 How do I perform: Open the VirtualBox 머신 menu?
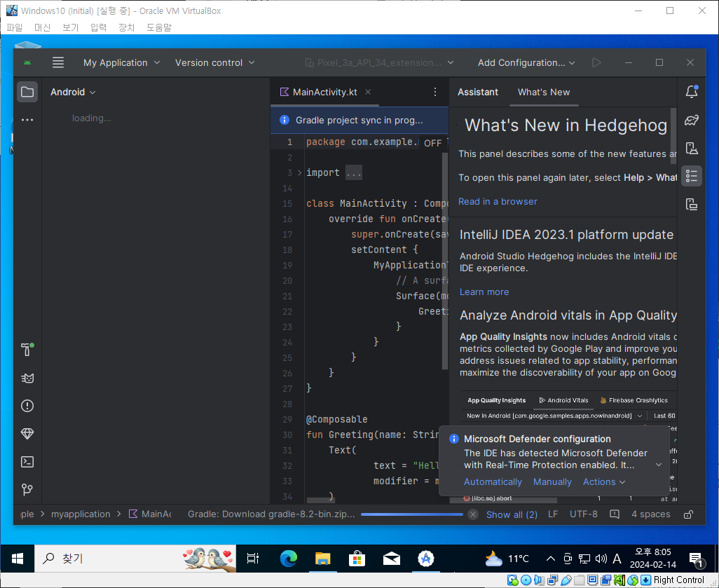pos(42,27)
